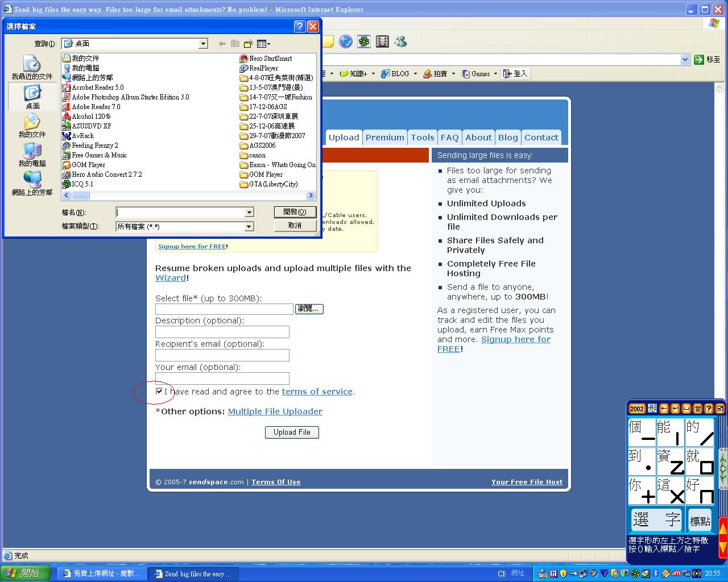Open the file type dropdown

(249, 227)
